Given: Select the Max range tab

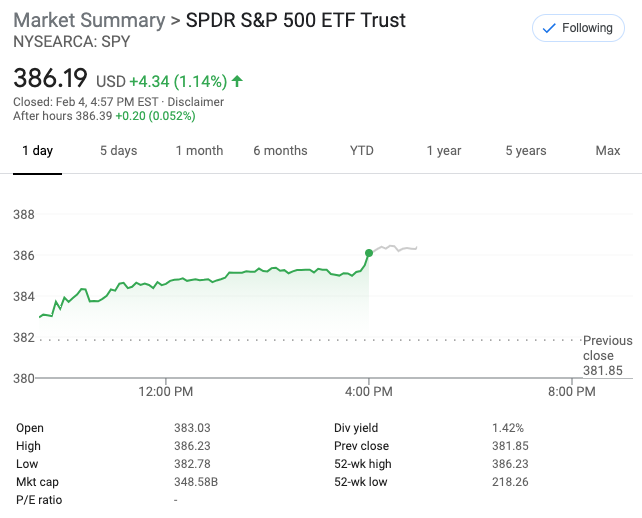Looking at the screenshot, I should pyautogui.click(x=607, y=151).
